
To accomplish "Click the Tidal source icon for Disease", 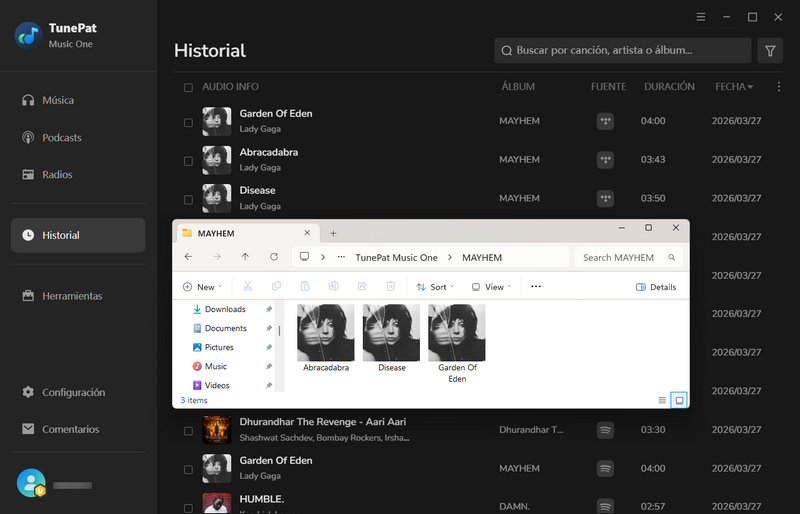I will (x=606, y=198).
